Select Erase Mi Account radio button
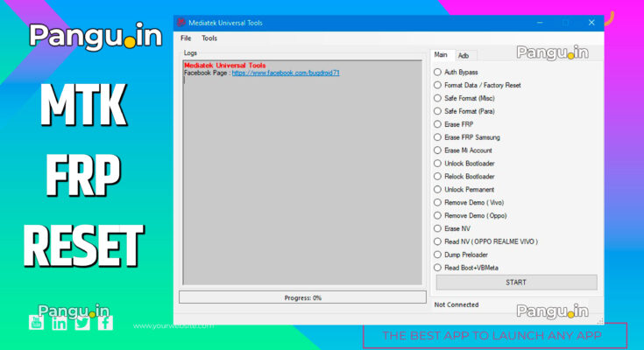The image size is (644, 350). 463,150
